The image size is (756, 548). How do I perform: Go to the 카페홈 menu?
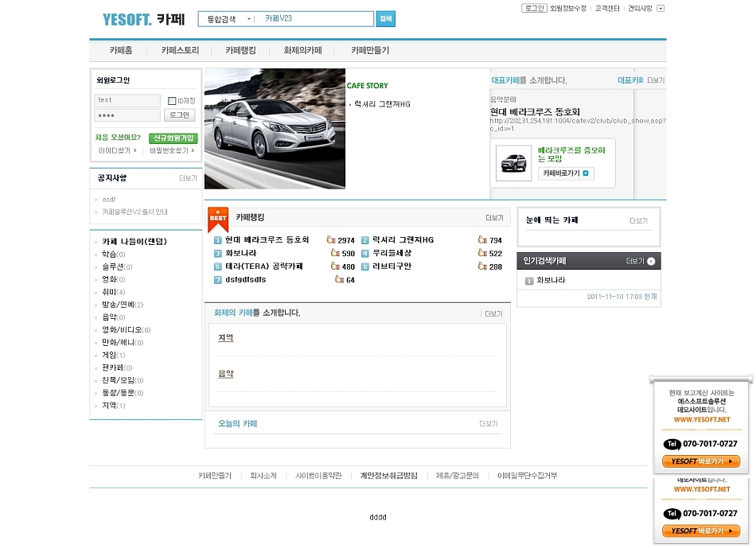(x=120, y=50)
